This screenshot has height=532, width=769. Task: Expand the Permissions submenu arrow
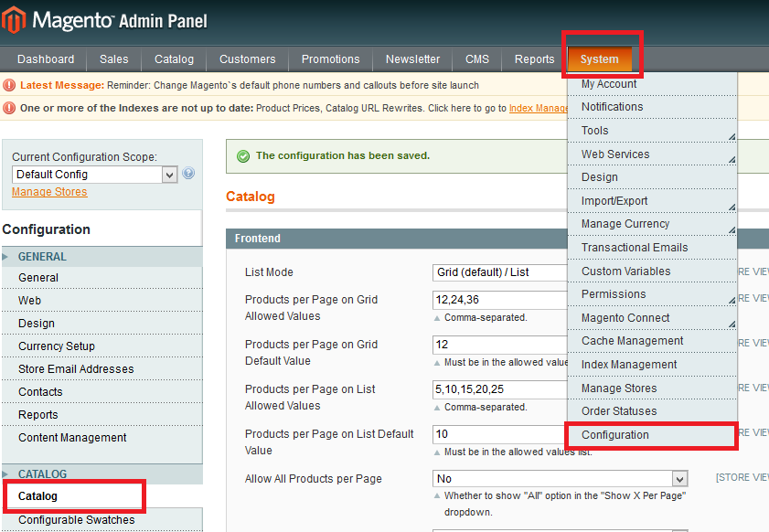(732, 300)
